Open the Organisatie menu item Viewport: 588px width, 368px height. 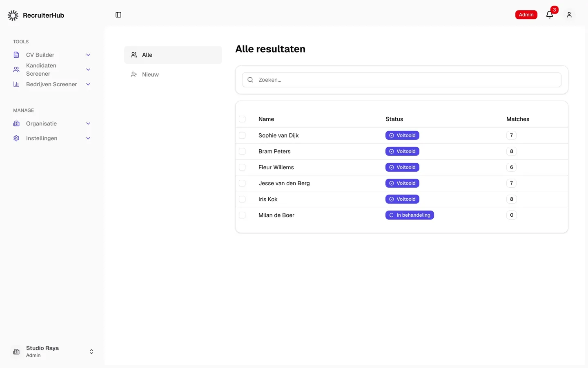[x=52, y=123]
